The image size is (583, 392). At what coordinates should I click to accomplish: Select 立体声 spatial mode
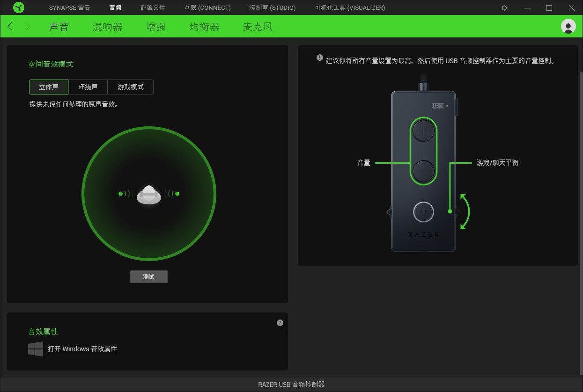click(x=49, y=87)
